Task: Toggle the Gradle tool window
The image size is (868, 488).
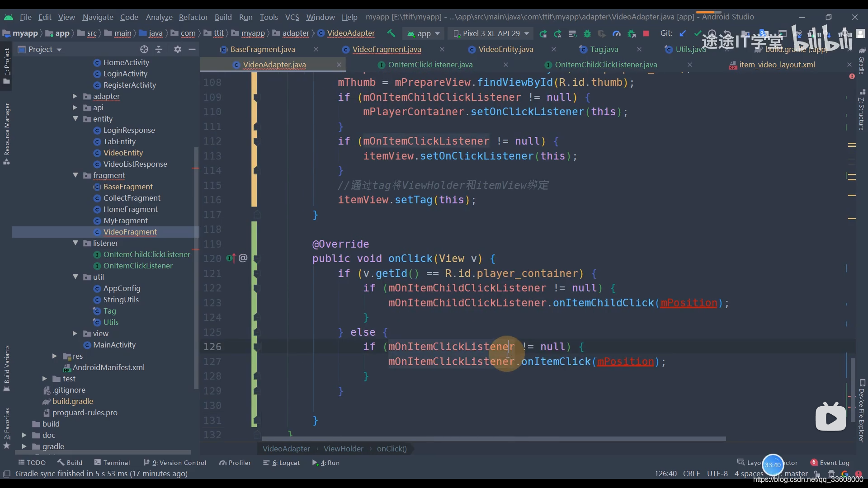Action: [x=862, y=61]
